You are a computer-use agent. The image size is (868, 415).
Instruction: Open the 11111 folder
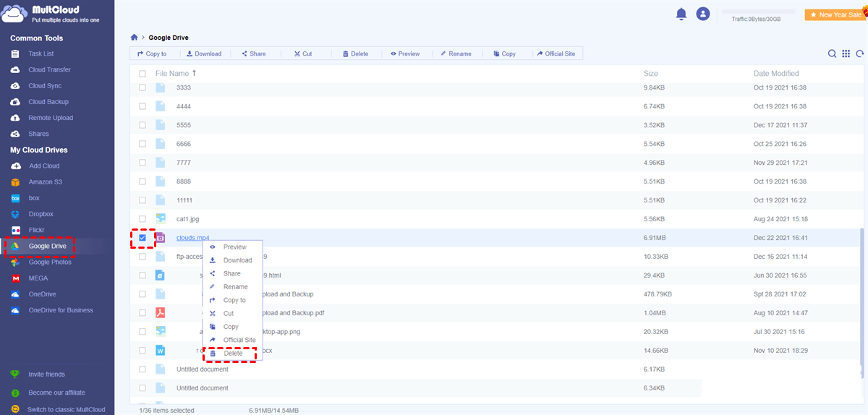coord(184,200)
